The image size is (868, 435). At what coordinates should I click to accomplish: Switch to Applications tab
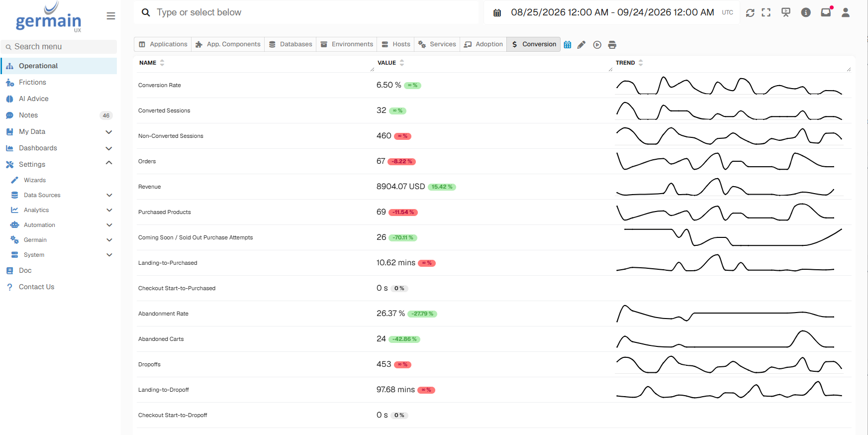pyautogui.click(x=163, y=44)
